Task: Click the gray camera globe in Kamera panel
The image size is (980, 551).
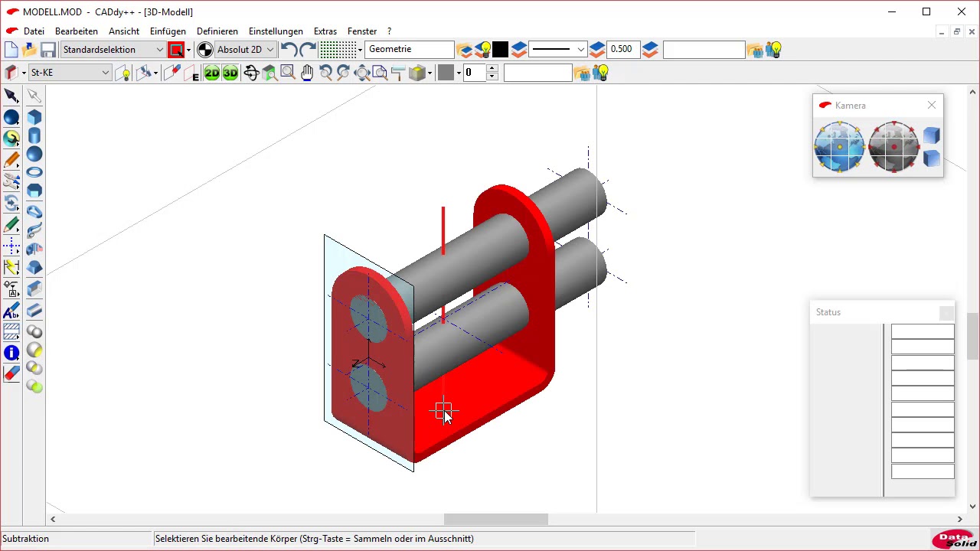Action: 893,146
